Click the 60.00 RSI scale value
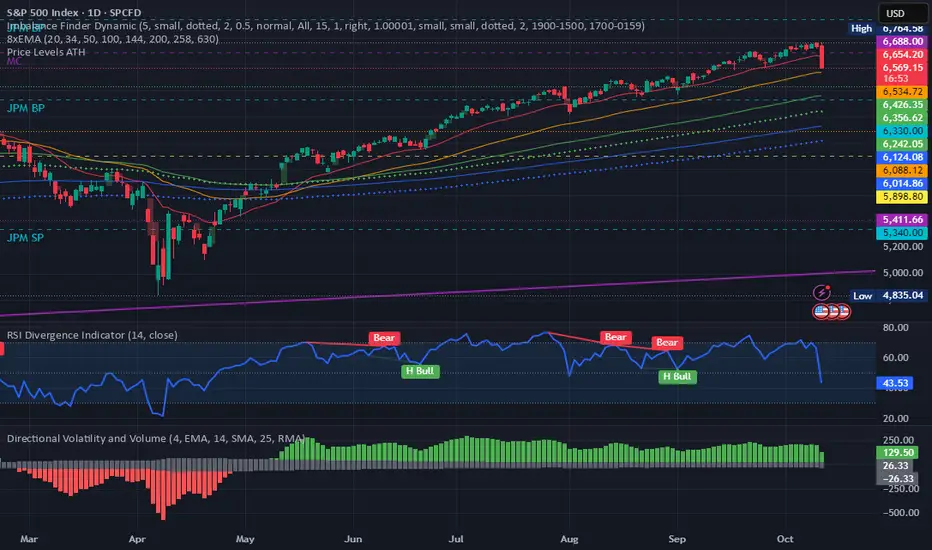The width and height of the screenshot is (932, 550). [896, 357]
